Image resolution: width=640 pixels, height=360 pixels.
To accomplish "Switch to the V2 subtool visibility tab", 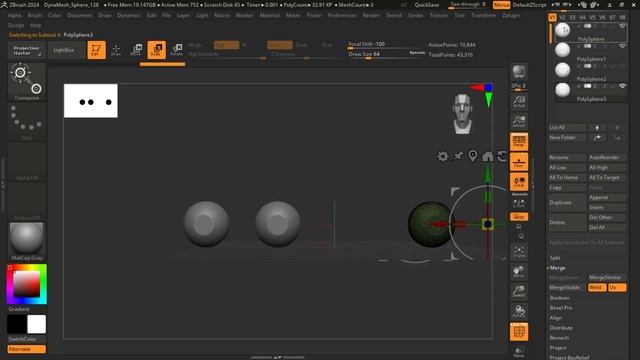I will [562, 18].
